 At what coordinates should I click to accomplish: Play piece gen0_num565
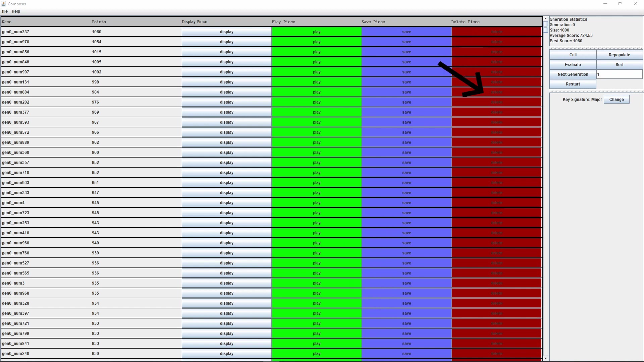(x=317, y=273)
